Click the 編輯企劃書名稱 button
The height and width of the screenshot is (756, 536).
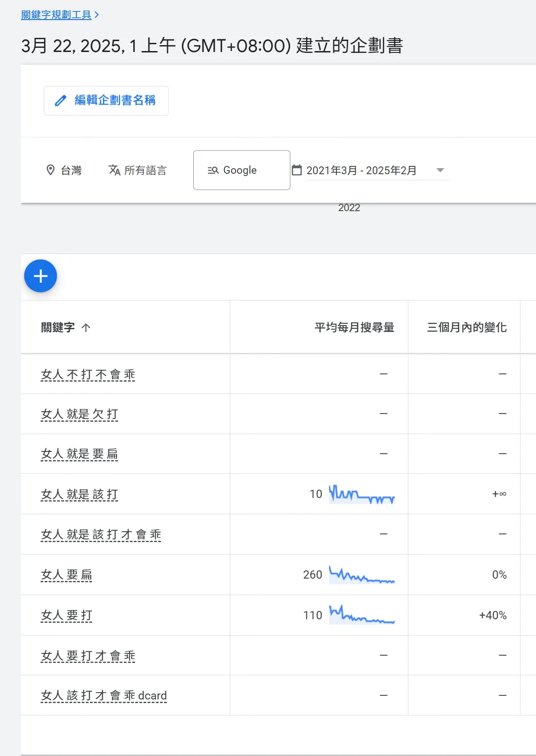coord(106,100)
